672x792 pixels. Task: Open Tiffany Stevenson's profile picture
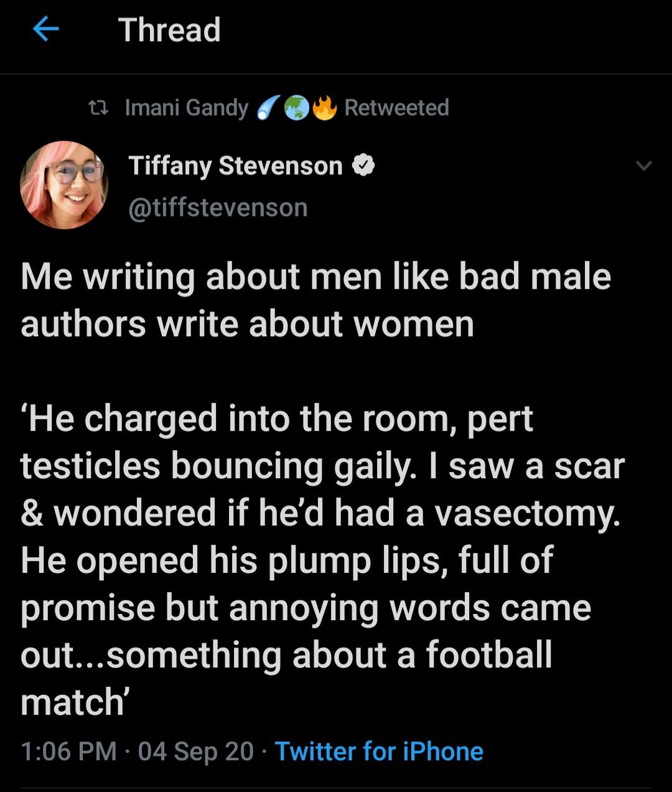[64, 185]
